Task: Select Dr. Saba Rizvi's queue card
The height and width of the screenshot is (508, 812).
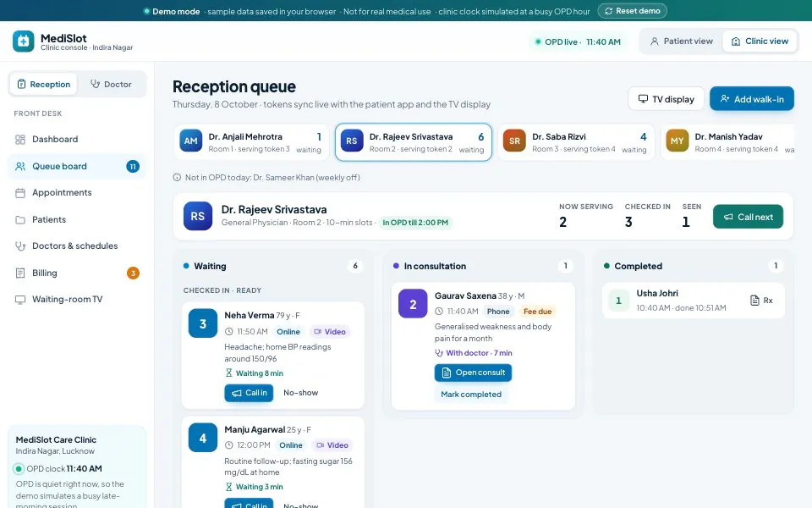Action: (x=576, y=142)
